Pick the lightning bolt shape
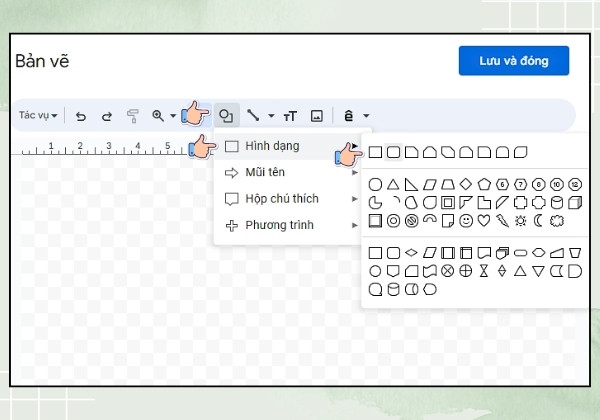 502,221
